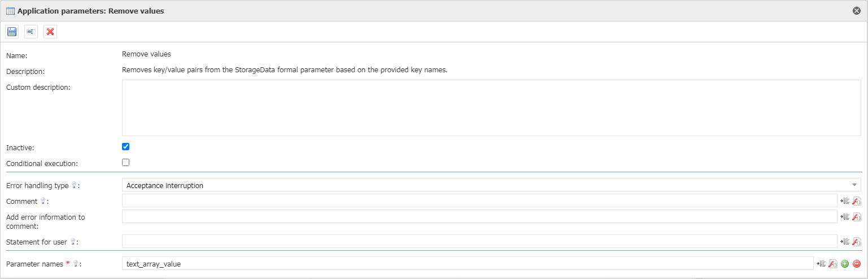Viewport: 868px width, 279px height.
Task: Click the Error handling type dropdown arrow
Action: [x=854, y=185]
